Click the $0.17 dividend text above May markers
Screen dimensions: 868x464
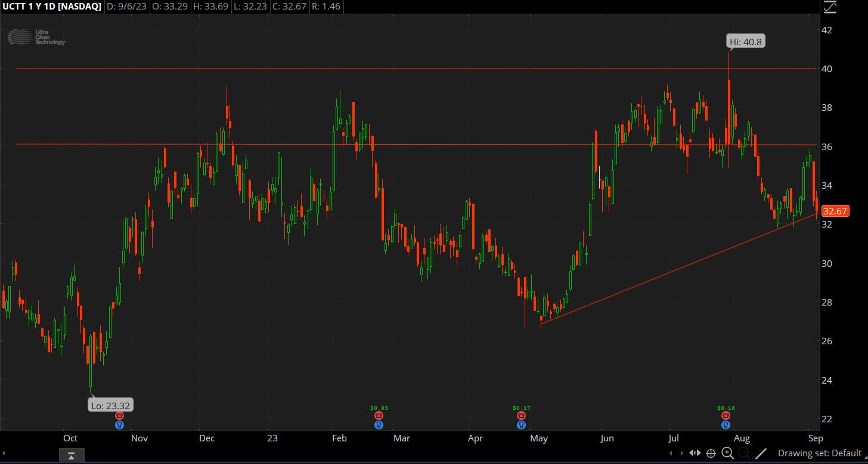coord(521,409)
